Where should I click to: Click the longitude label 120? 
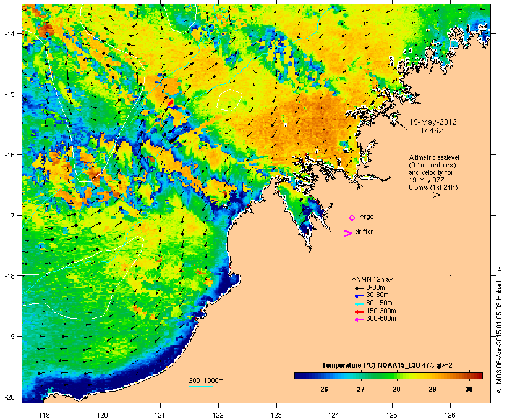click(103, 415)
